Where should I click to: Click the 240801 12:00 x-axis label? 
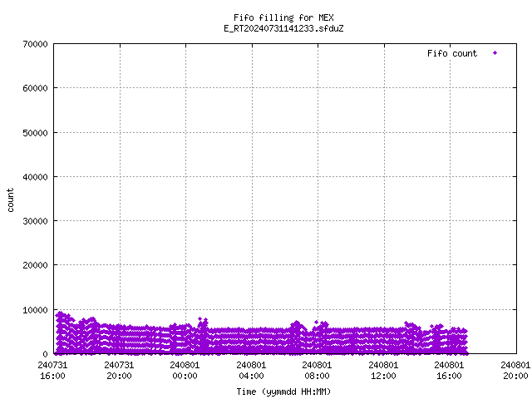(383, 371)
